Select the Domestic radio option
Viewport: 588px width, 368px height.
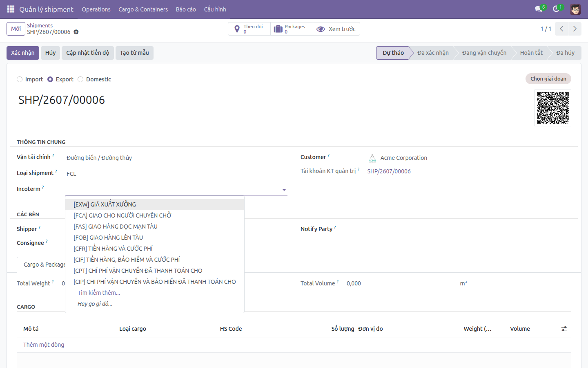coord(80,79)
